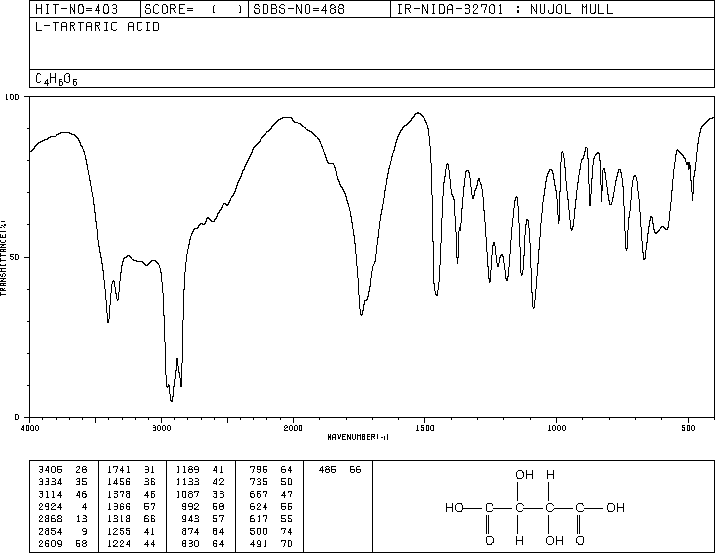Click the SCORE field in header
Screen dimensions: 715x553
[194, 9]
